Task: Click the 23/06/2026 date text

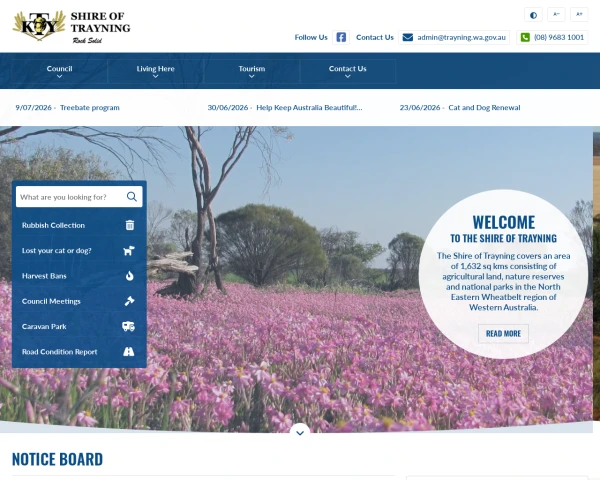Action: (x=420, y=108)
